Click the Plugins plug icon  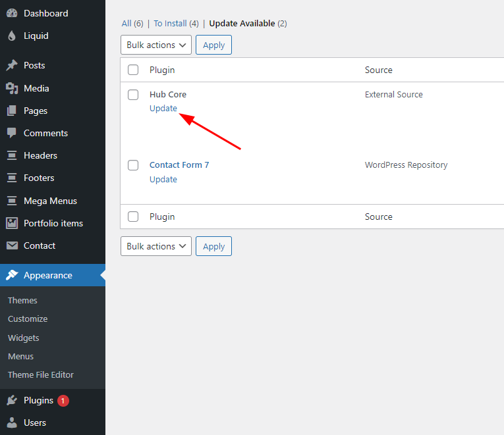(12, 400)
